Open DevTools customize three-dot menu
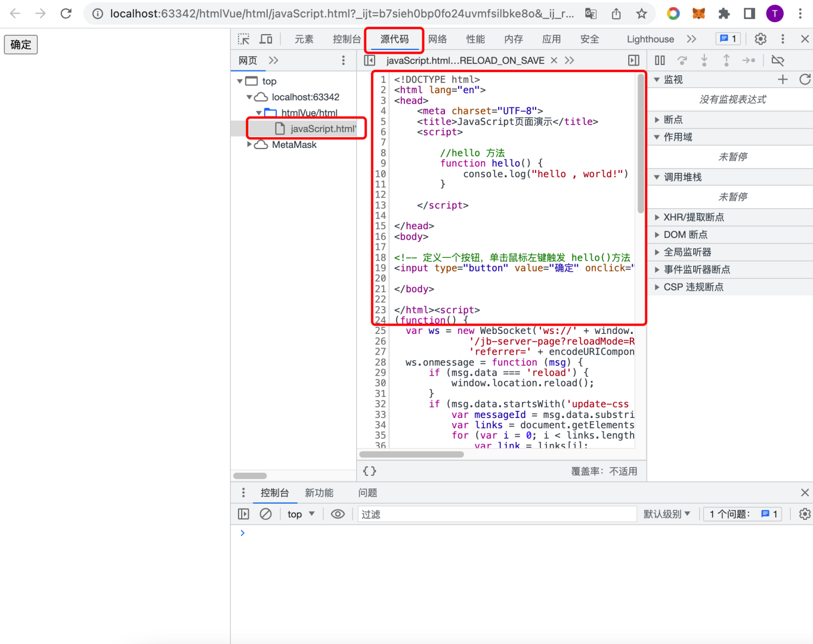Viewport: 813px width, 644px height. (783, 39)
